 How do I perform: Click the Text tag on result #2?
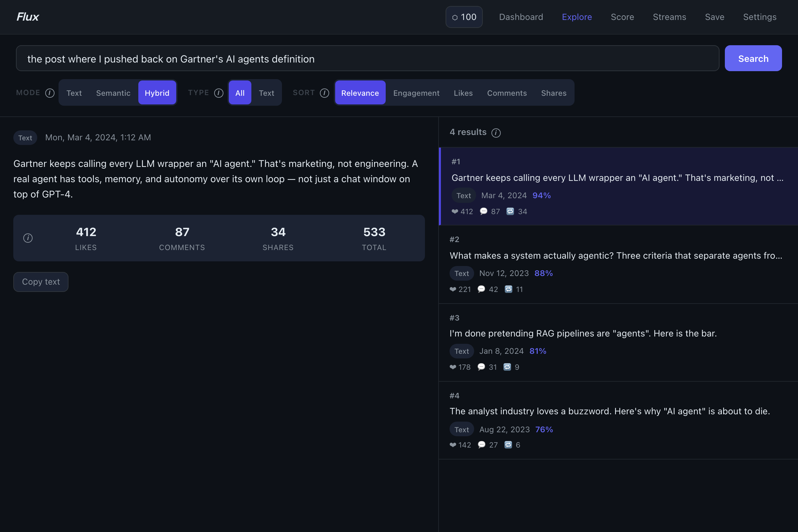pos(462,273)
